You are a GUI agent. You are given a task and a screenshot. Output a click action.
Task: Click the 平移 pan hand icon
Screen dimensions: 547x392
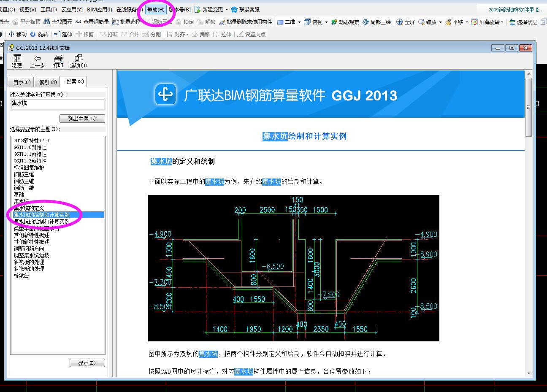point(448,22)
